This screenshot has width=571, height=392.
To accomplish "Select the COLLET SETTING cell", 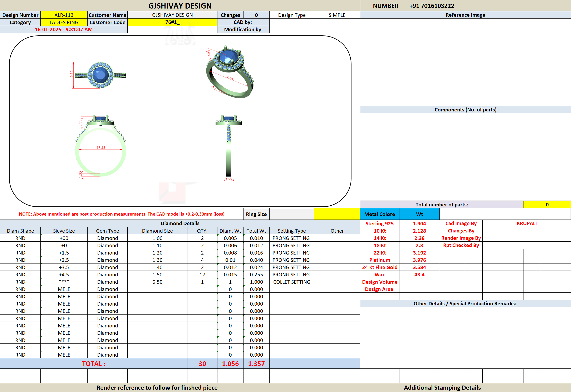I will point(292,282).
